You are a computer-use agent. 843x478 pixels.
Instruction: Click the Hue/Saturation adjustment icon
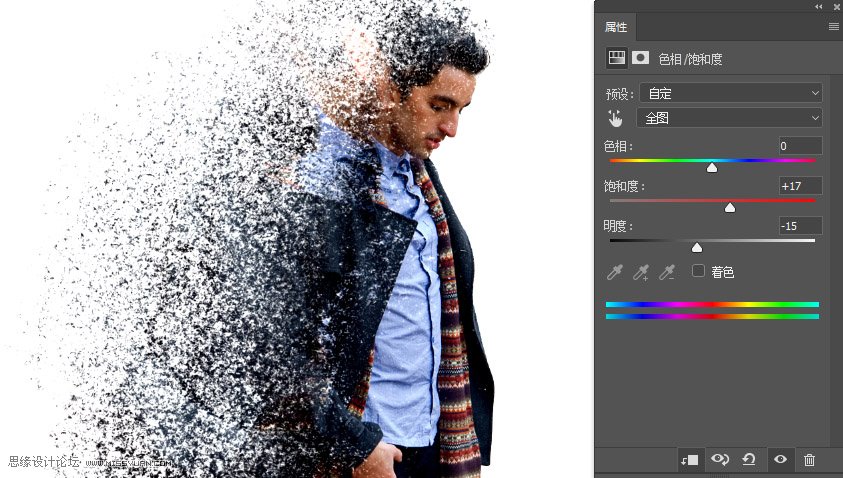617,58
